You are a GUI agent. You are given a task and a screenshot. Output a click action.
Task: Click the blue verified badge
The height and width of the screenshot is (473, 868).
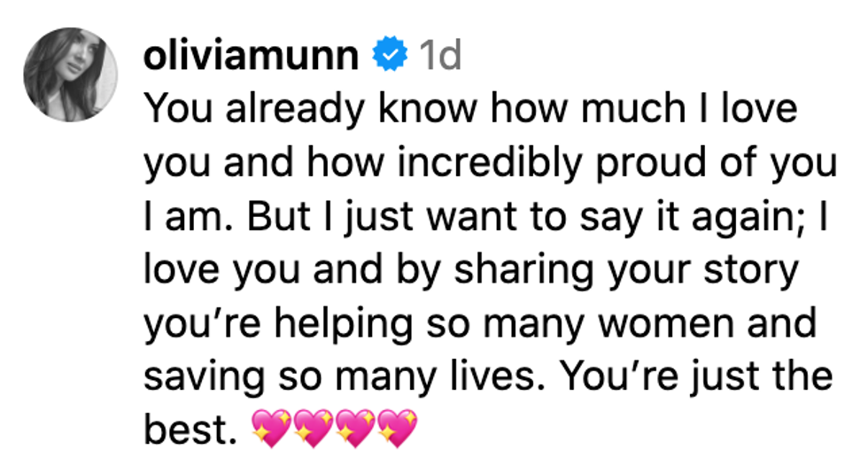click(x=387, y=56)
